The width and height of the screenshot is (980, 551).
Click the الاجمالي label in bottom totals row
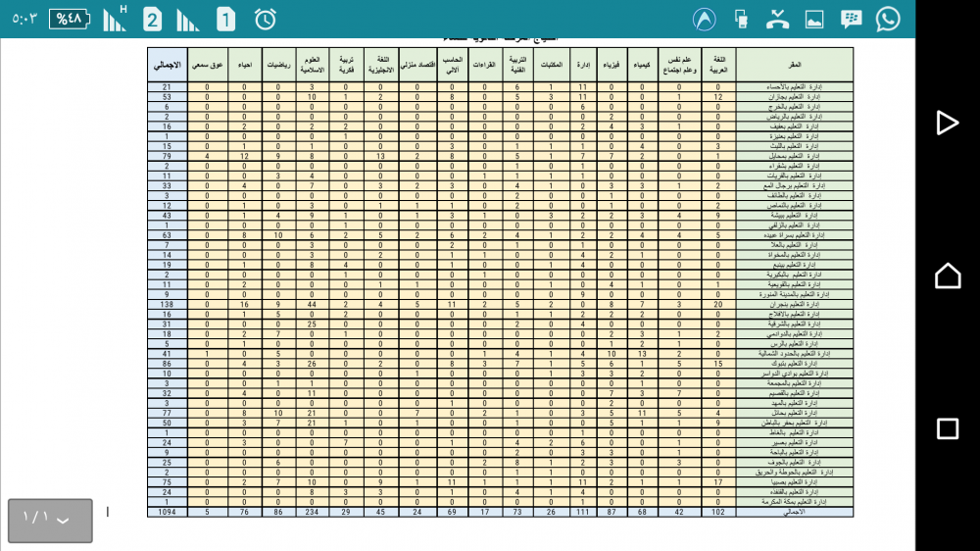[x=795, y=512]
